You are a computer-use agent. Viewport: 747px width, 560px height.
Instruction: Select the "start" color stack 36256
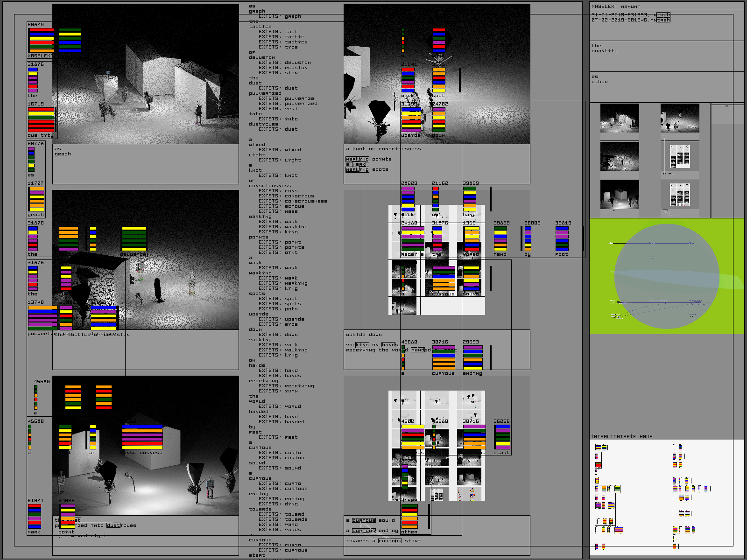point(502,437)
